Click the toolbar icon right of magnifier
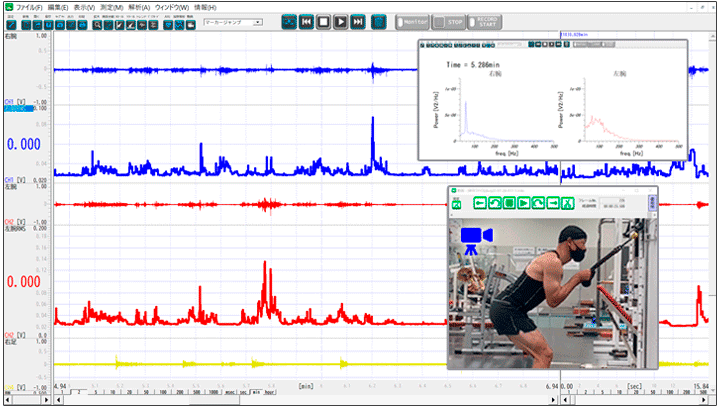This screenshot has height=407, width=720. [x=108, y=25]
